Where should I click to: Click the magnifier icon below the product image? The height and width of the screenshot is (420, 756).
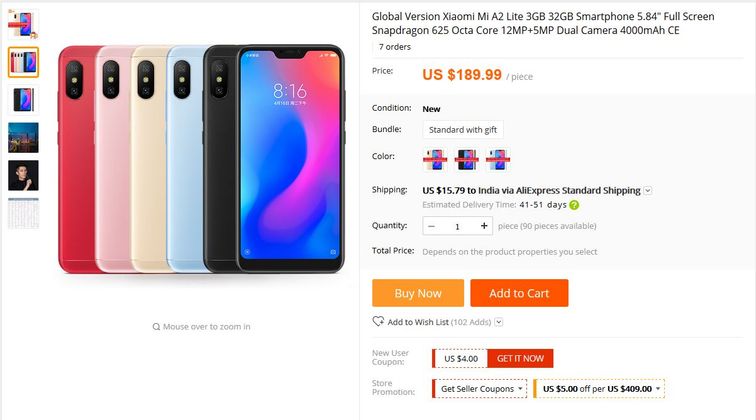tap(156, 326)
